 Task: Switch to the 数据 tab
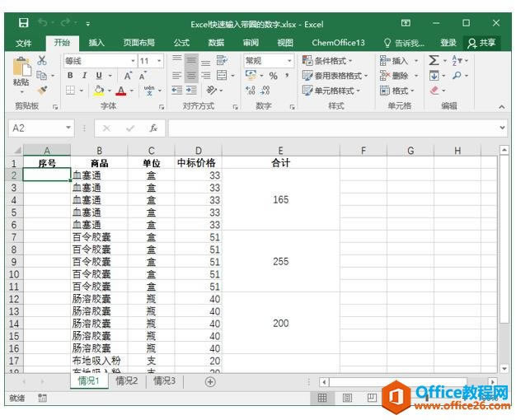(x=216, y=43)
